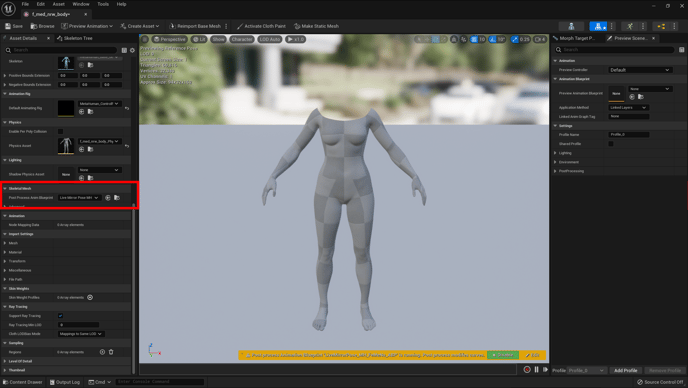Collapse the Animation Rig section
The width and height of the screenshot is (688, 388).
pyautogui.click(x=5, y=94)
